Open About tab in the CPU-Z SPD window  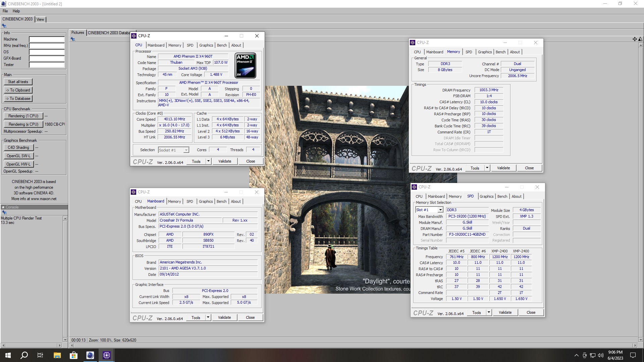[517, 196]
